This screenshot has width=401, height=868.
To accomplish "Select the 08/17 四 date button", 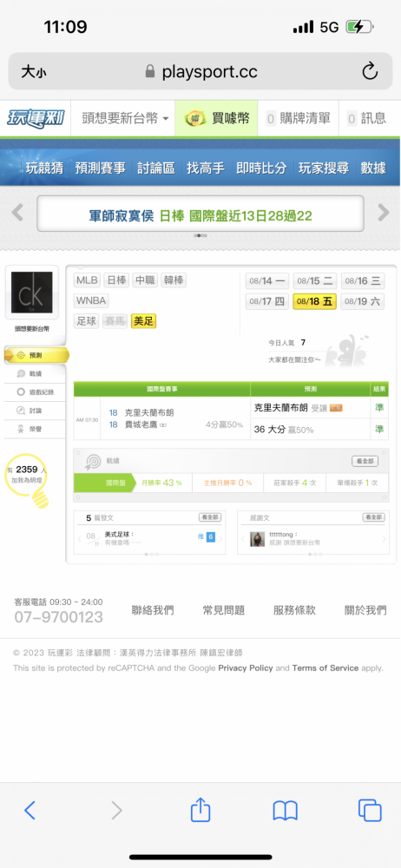I will point(266,302).
